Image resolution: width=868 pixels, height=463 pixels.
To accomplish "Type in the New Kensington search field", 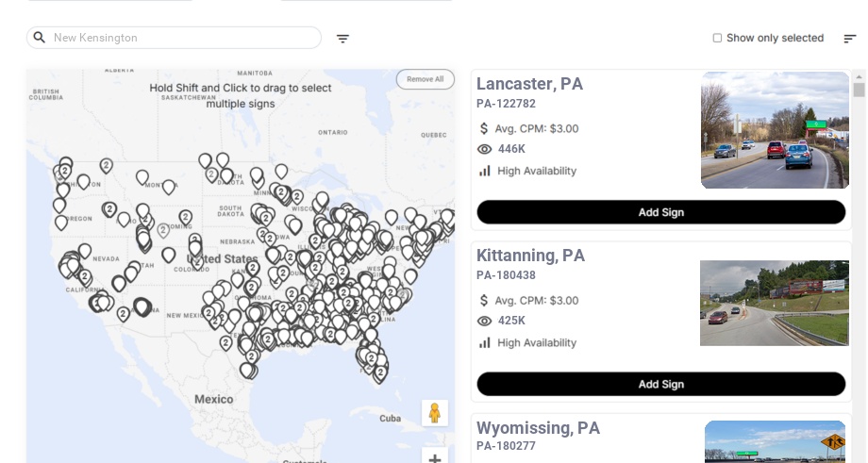I will click(179, 38).
